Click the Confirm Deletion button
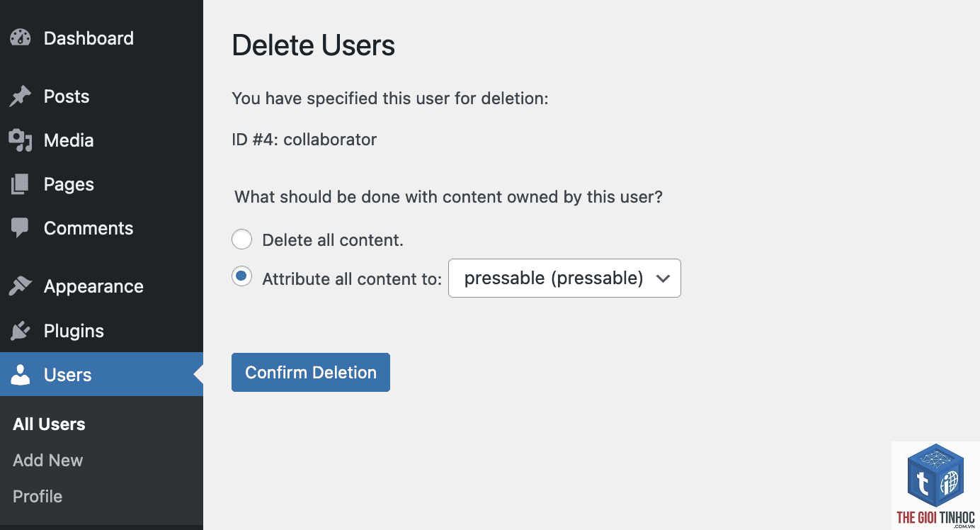Screen dimensions: 980x530 311,372
